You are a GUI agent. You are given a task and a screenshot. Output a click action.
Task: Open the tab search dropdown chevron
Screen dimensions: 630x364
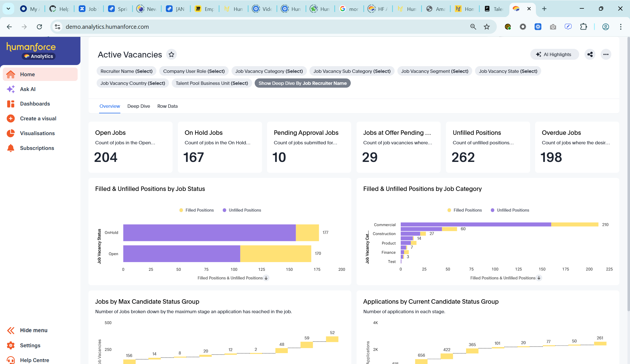click(8, 9)
